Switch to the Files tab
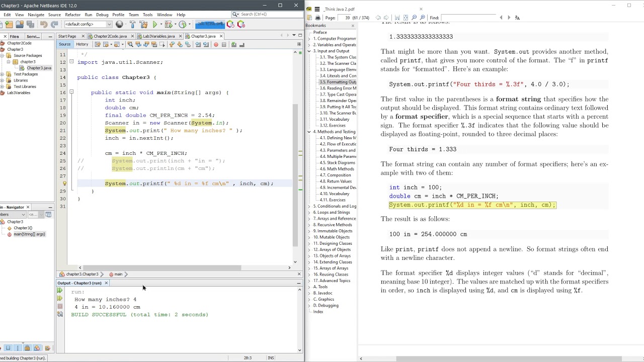 15,36
